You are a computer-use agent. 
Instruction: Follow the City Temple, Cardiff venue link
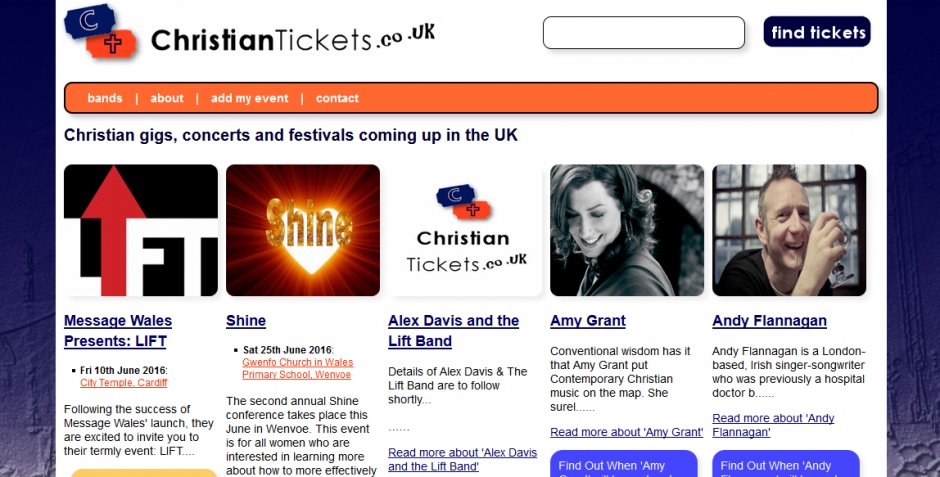click(123, 383)
